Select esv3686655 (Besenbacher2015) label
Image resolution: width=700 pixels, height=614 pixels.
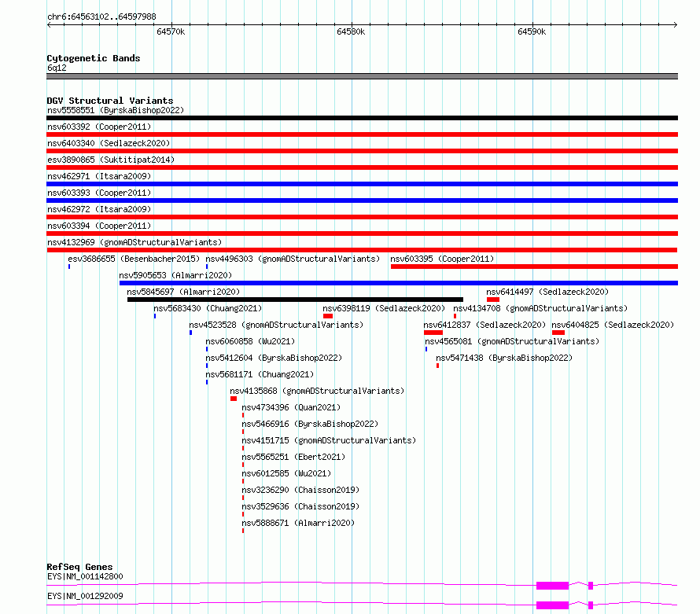134,259
